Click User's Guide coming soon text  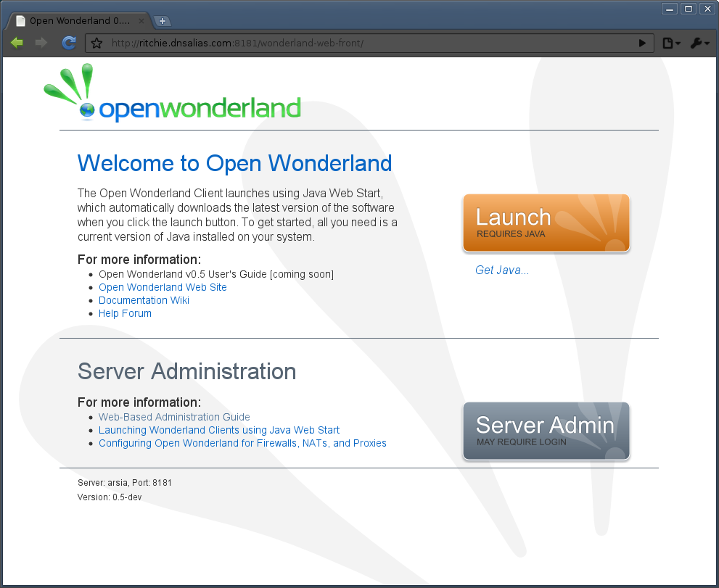(x=216, y=274)
